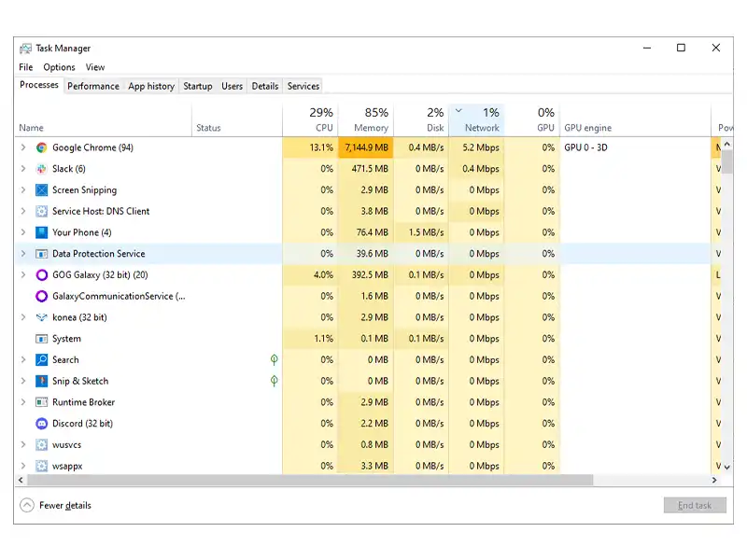Click the Google Chrome process icon
The image size is (747, 560).
41,147
